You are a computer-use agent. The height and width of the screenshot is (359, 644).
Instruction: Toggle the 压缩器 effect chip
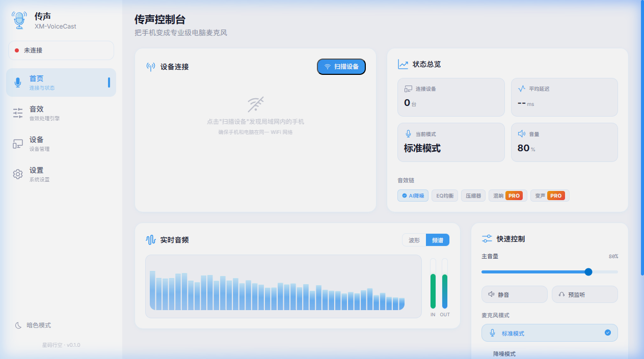[473, 196]
